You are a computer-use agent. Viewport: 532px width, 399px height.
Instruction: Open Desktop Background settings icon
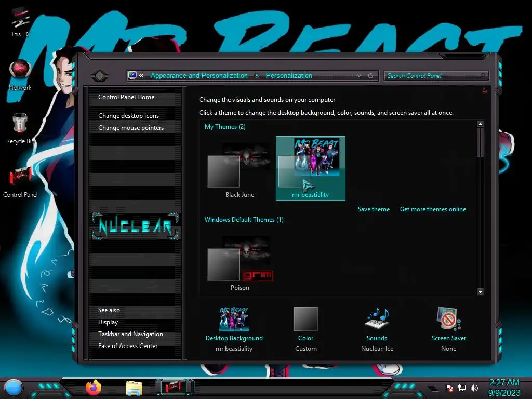coord(234,320)
